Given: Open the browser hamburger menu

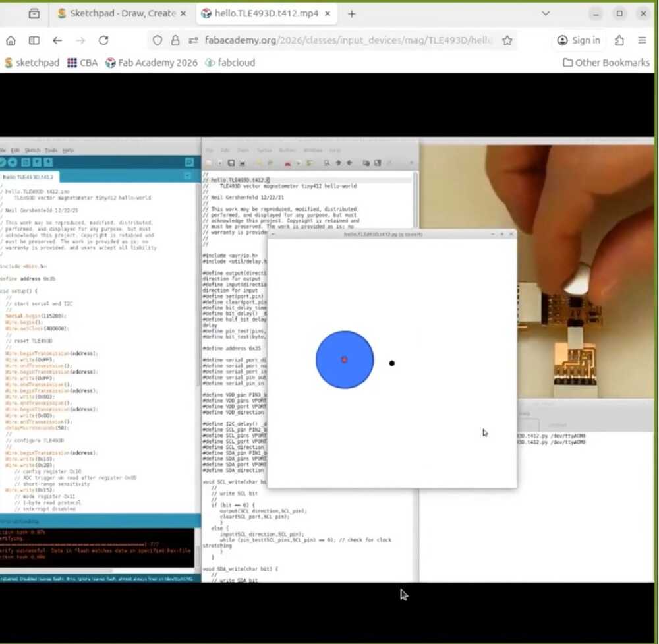Looking at the screenshot, I should [x=642, y=40].
